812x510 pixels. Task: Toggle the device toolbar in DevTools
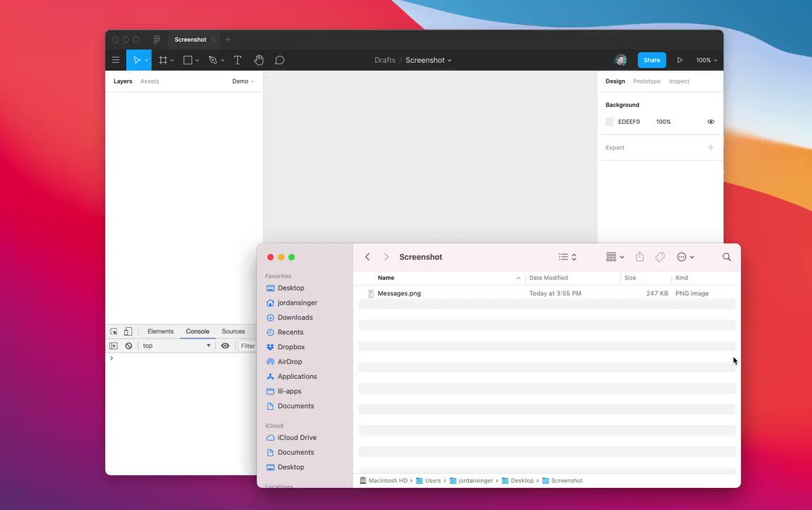click(x=128, y=331)
